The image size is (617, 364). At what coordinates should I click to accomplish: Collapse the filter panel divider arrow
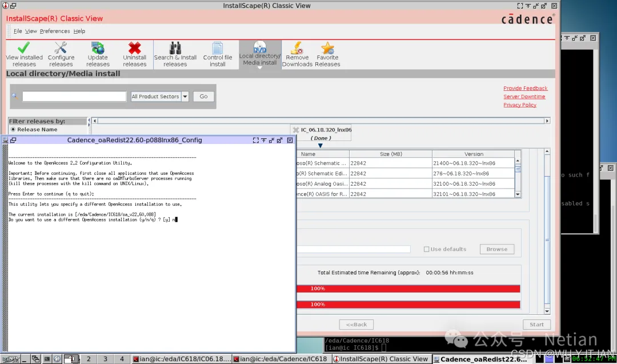coord(89,121)
